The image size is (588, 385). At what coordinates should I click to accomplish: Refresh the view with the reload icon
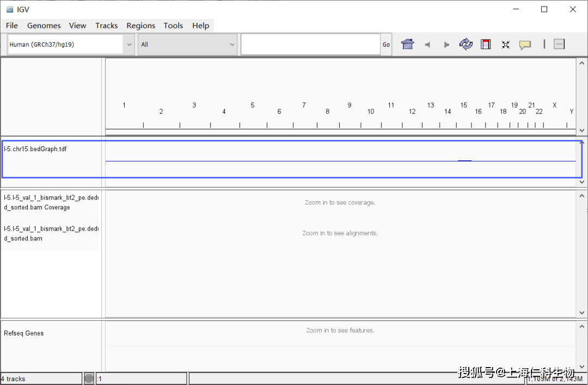466,45
